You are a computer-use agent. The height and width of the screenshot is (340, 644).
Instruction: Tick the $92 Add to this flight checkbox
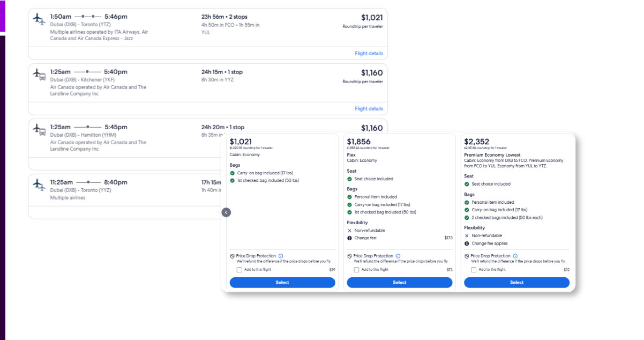[x=474, y=270]
